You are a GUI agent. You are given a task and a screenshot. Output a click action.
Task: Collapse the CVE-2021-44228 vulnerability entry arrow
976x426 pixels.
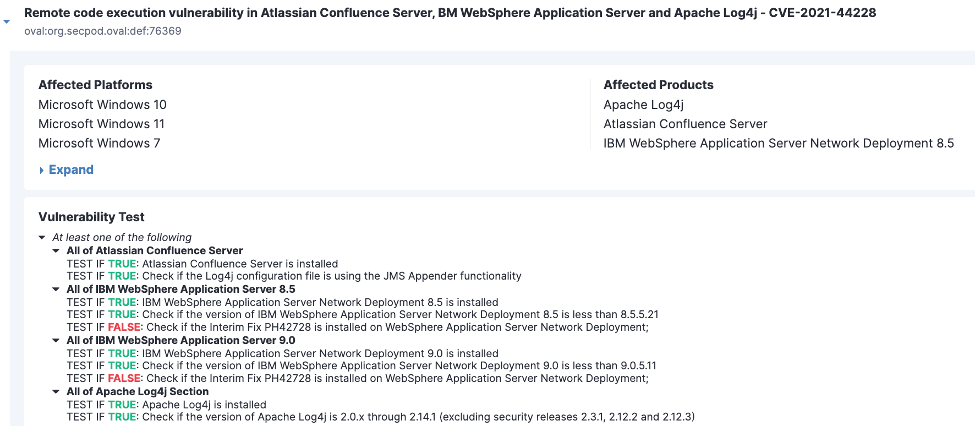[6, 22]
